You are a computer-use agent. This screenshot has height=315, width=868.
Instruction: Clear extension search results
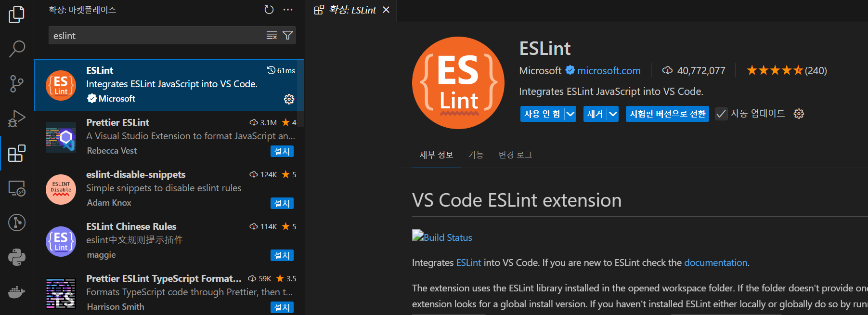(272, 35)
